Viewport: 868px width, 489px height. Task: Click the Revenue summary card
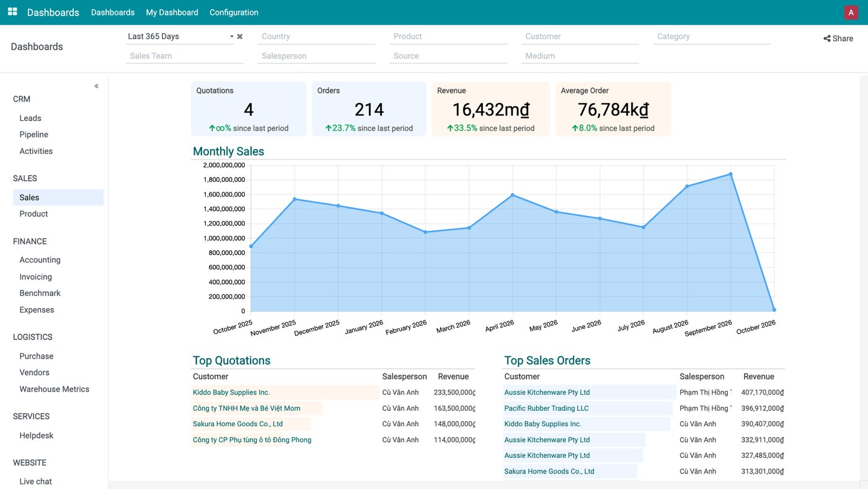(491, 109)
